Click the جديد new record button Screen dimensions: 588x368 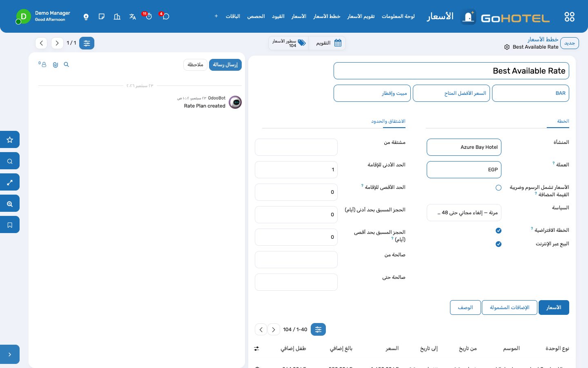[569, 43]
